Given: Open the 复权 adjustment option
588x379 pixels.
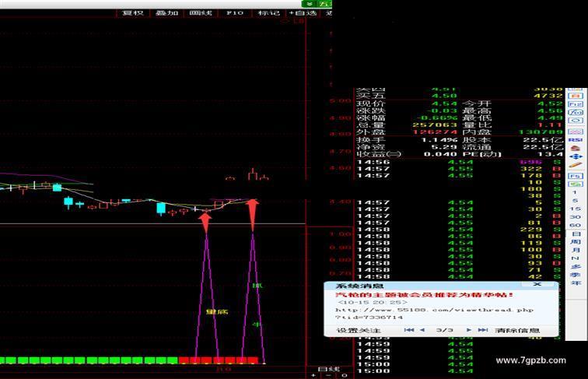Looking at the screenshot, I should (133, 13).
